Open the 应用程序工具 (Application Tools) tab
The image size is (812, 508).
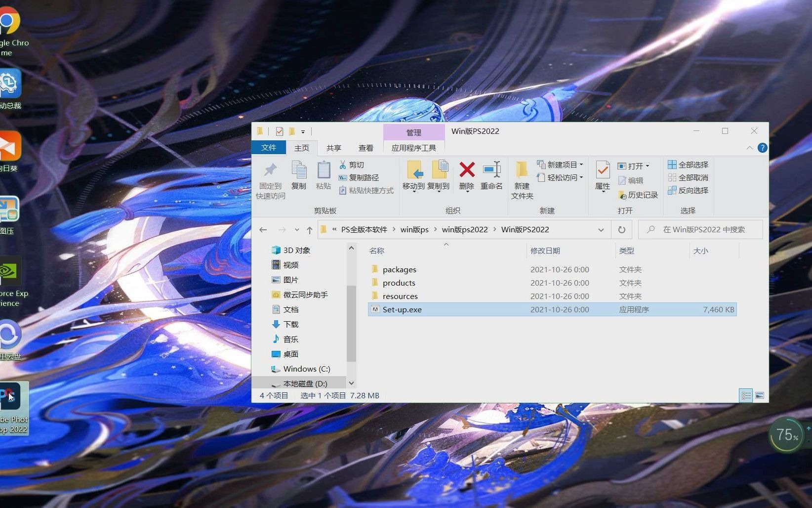click(413, 147)
